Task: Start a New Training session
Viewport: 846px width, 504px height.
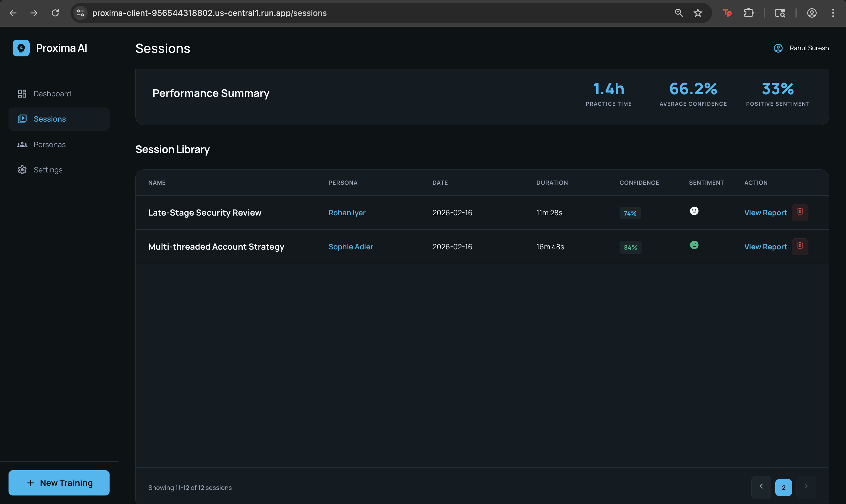Action: click(x=59, y=483)
